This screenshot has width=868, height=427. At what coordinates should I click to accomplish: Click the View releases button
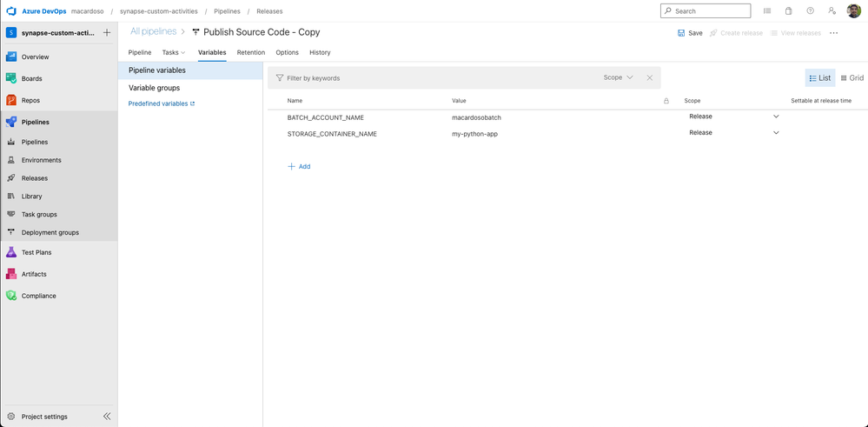point(796,33)
